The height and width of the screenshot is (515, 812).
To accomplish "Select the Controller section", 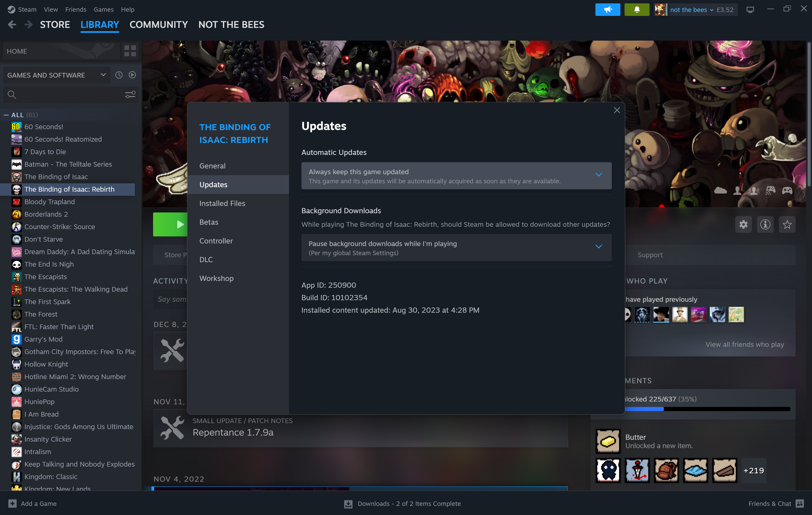I will point(238,241).
